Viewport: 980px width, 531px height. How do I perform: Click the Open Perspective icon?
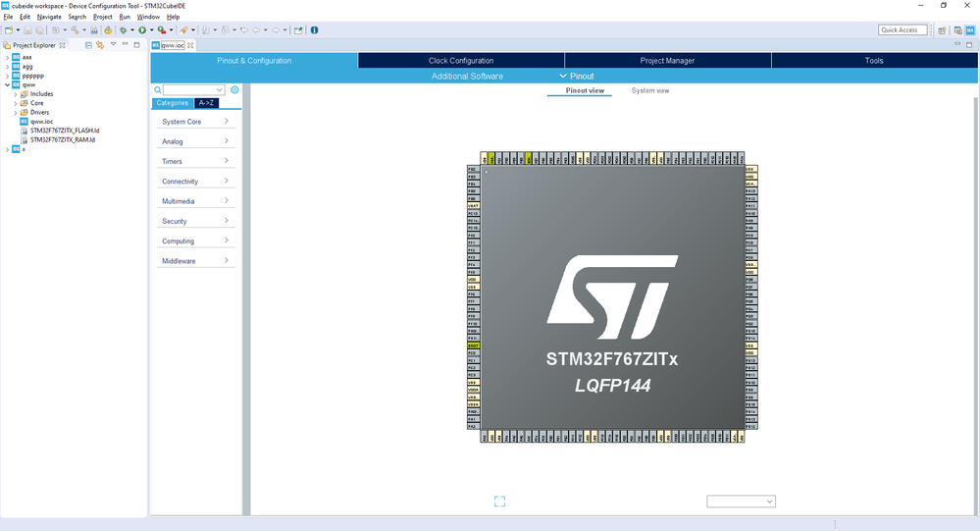click(x=942, y=30)
